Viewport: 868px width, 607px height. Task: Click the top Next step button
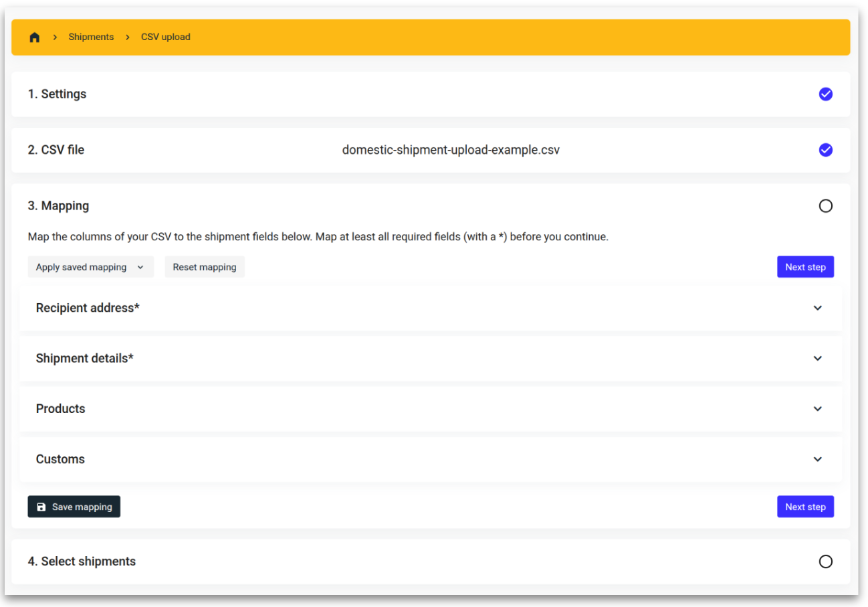805,267
